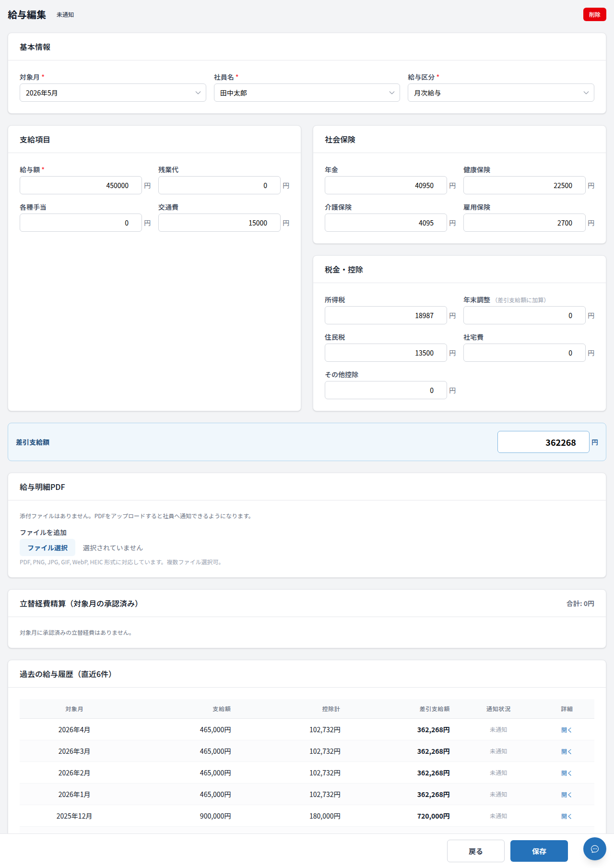Screen dimensions: 614x868
Task: Click the 720,000円 net pay value
Action: coord(434,816)
